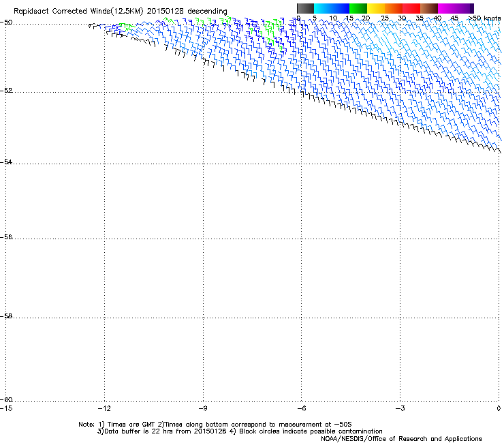Viewport: 504px width, 443px height.
Task: Click the -58 latitude axis label
Action: [x=6, y=316]
